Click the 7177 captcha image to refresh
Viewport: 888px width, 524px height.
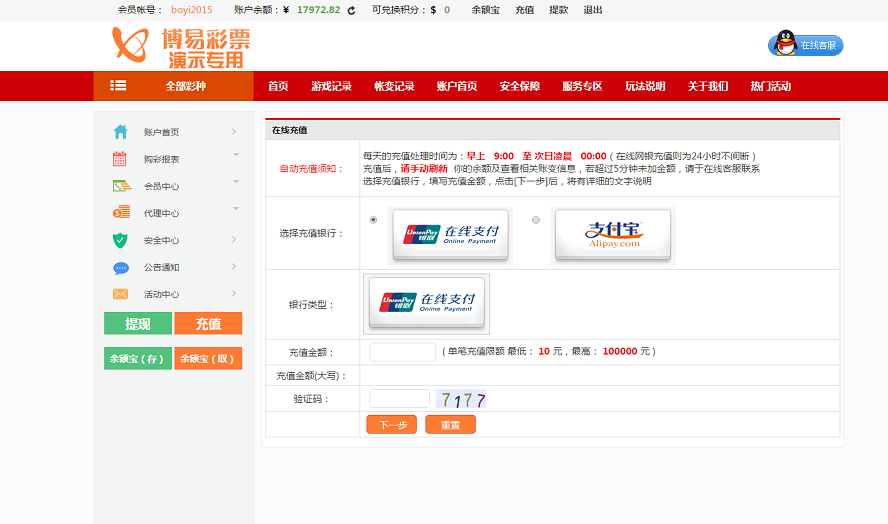coord(462,399)
